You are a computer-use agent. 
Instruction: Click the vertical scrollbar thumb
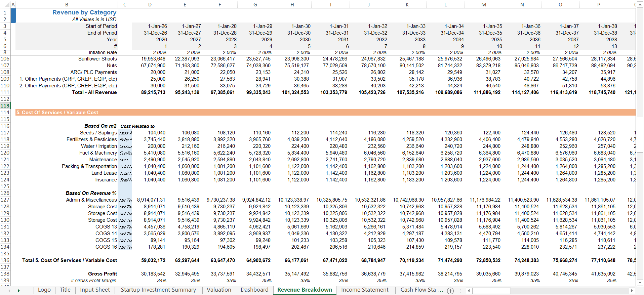coord(640,134)
